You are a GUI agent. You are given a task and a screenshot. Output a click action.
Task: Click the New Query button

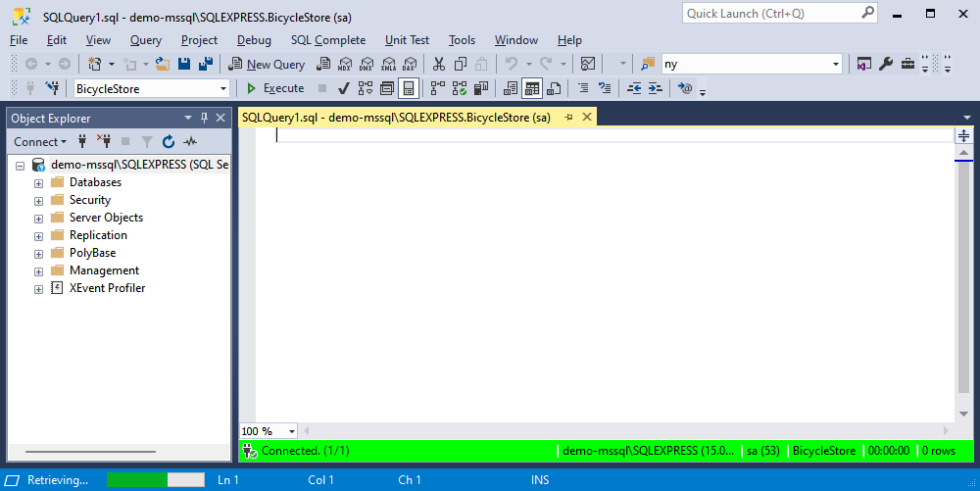267,64
